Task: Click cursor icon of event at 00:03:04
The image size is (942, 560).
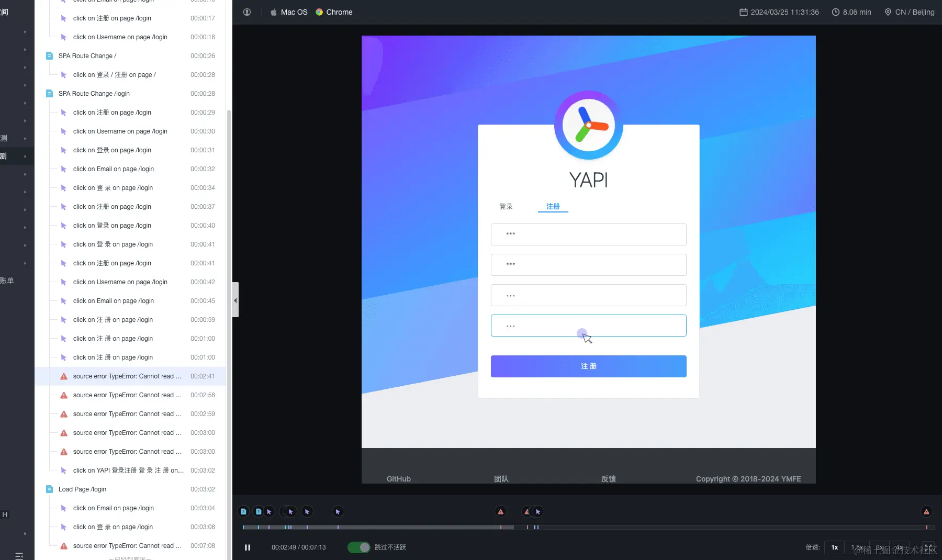Action: (x=64, y=508)
